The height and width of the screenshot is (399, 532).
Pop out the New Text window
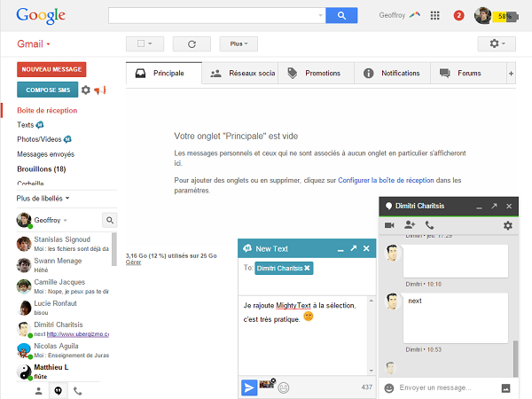coord(354,248)
